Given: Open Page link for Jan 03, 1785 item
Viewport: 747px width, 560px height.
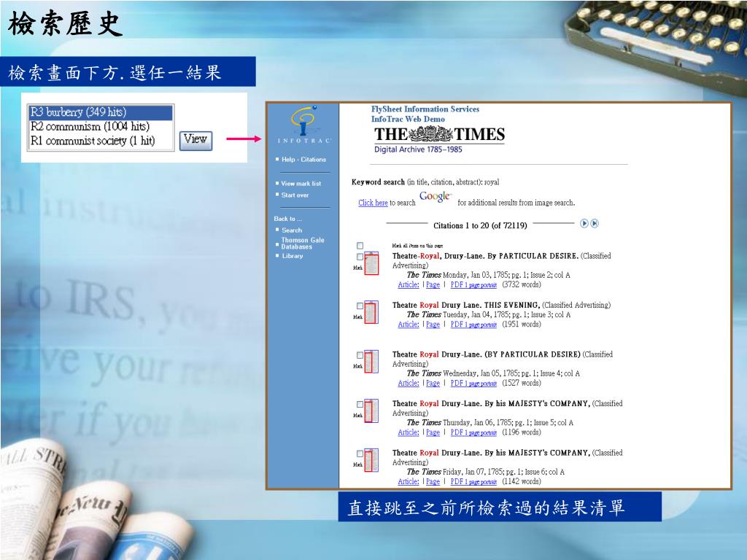Looking at the screenshot, I should click(x=433, y=285).
